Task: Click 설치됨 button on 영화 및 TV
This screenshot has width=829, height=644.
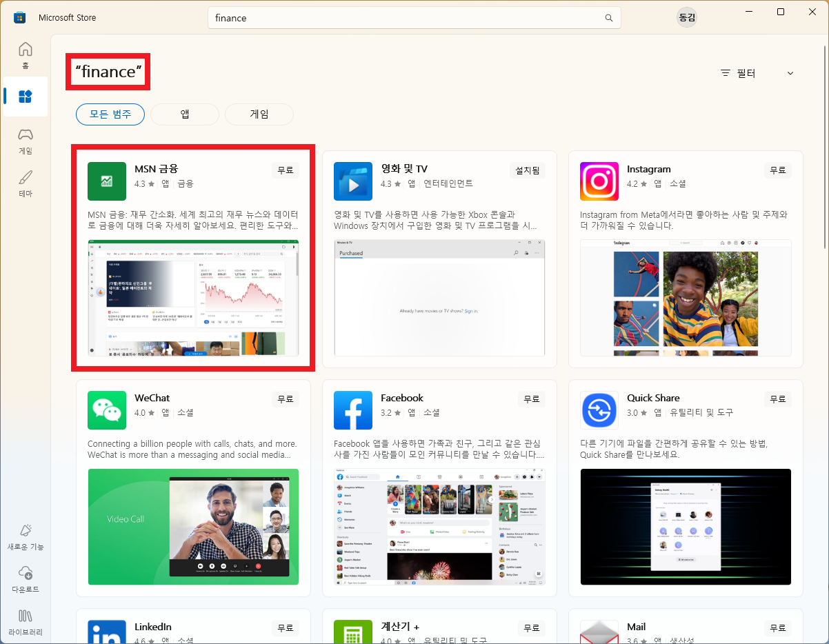Action: tap(528, 170)
